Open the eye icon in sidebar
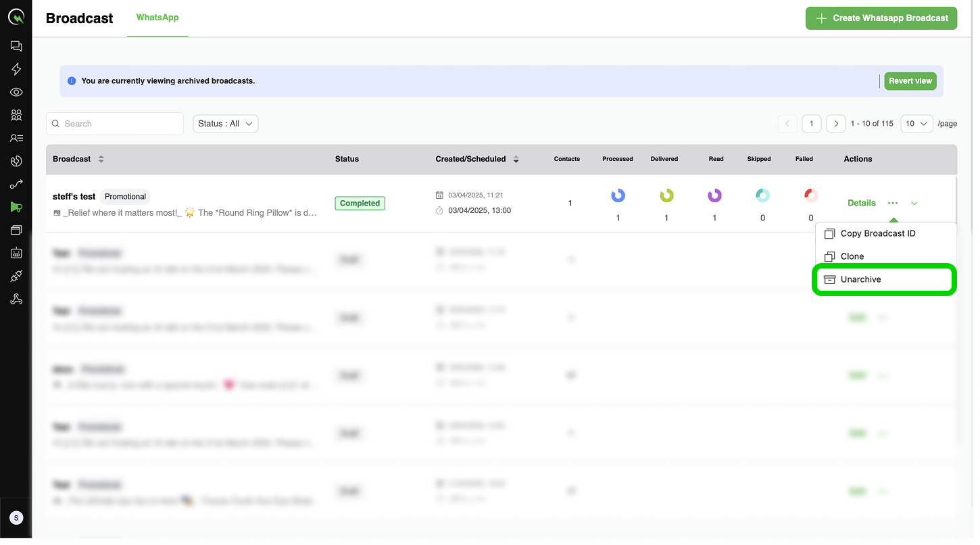 [16, 92]
